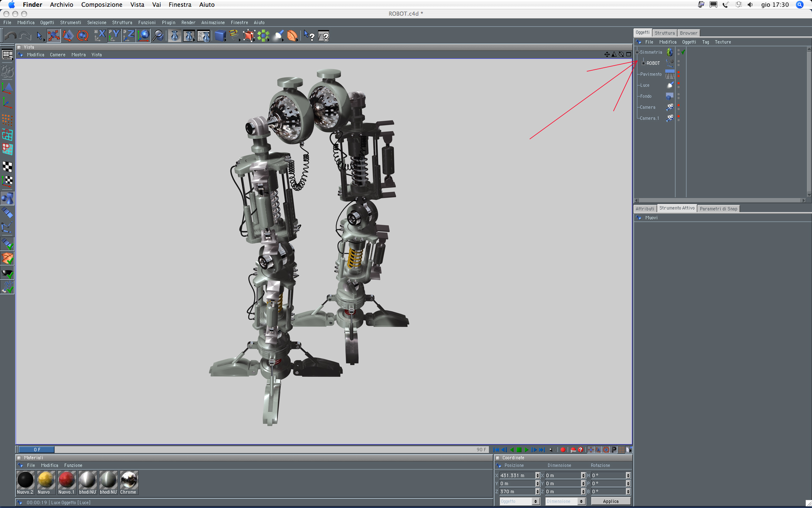The width and height of the screenshot is (812, 508).
Task: Click the light object flashlight icon
Action: point(279,36)
